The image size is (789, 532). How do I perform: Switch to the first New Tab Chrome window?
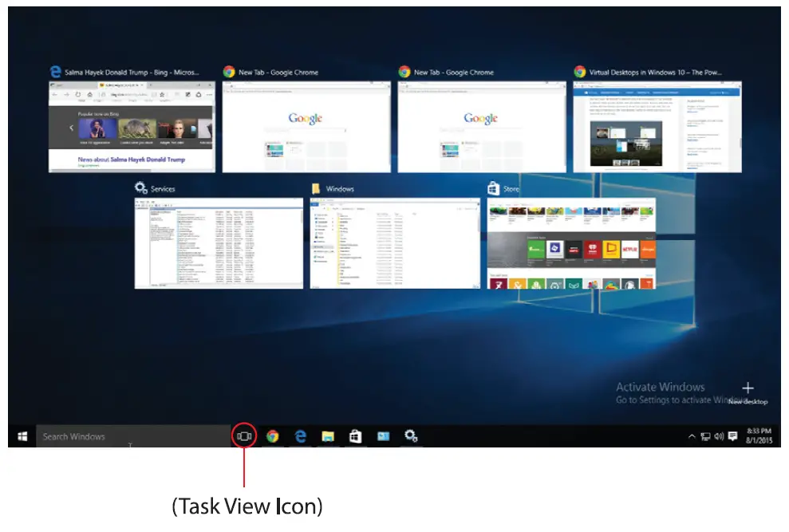tap(306, 126)
